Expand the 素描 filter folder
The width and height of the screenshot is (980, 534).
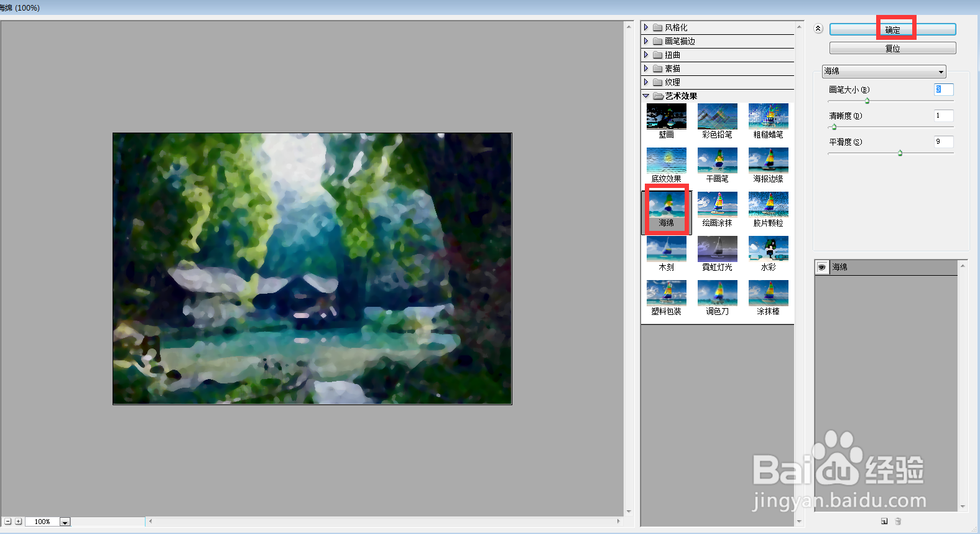pyautogui.click(x=646, y=68)
